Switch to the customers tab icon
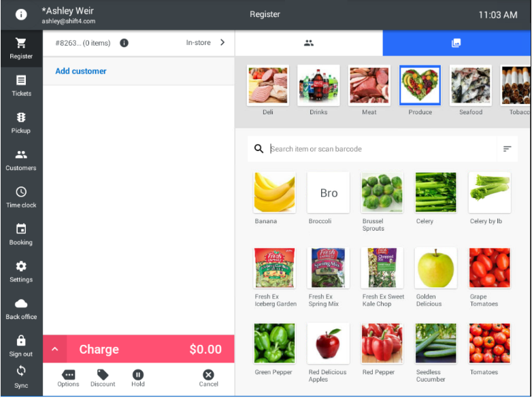The width and height of the screenshot is (532, 398). tap(309, 43)
